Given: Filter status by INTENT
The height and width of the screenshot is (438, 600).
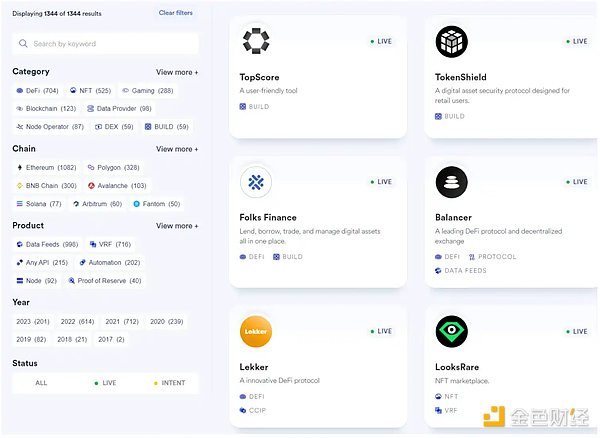Looking at the screenshot, I should [x=168, y=382].
